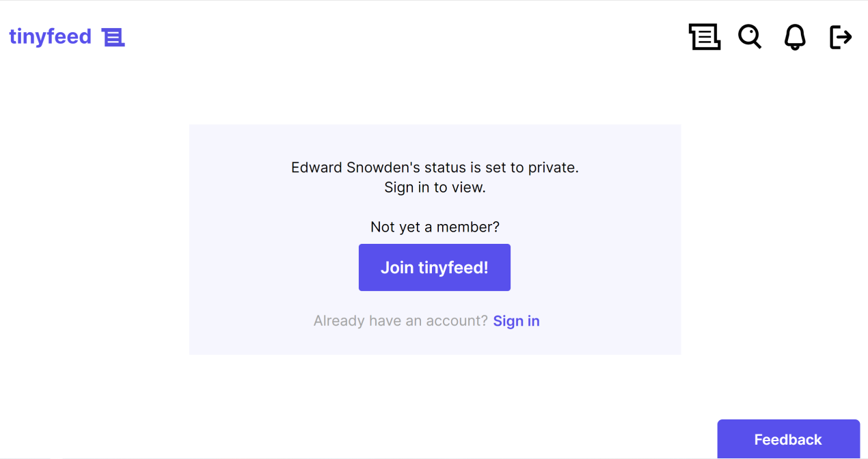This screenshot has height=459, width=868.
Task: Click the Feedback button at bottom right
Action: tap(787, 439)
